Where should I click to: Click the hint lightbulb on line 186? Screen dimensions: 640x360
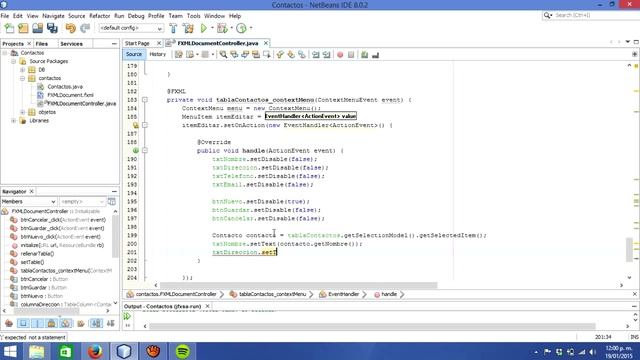click(x=136, y=125)
